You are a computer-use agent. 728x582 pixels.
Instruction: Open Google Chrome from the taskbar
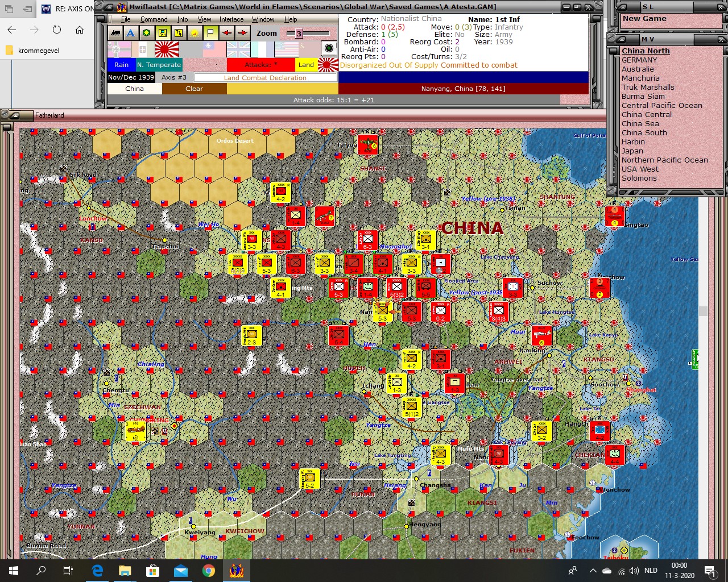pyautogui.click(x=209, y=571)
